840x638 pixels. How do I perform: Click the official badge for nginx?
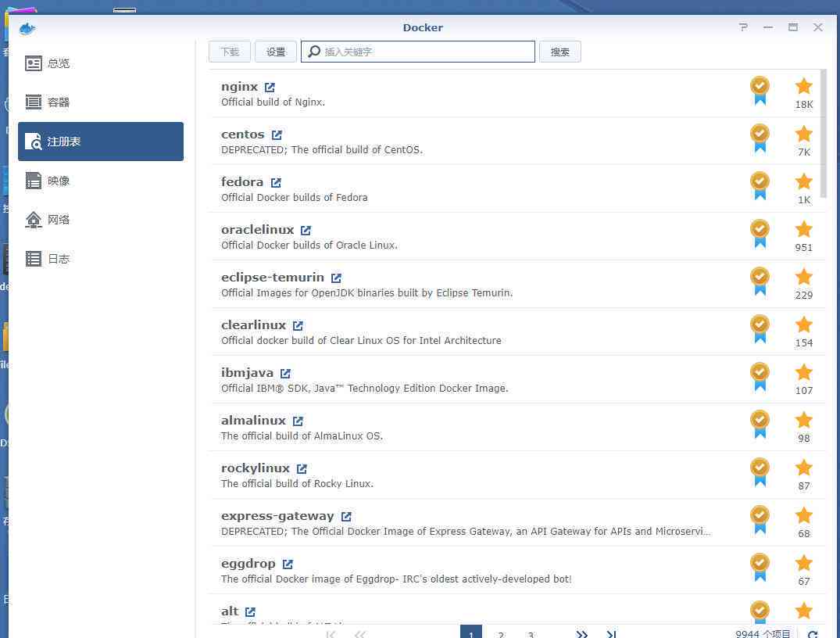click(x=760, y=91)
